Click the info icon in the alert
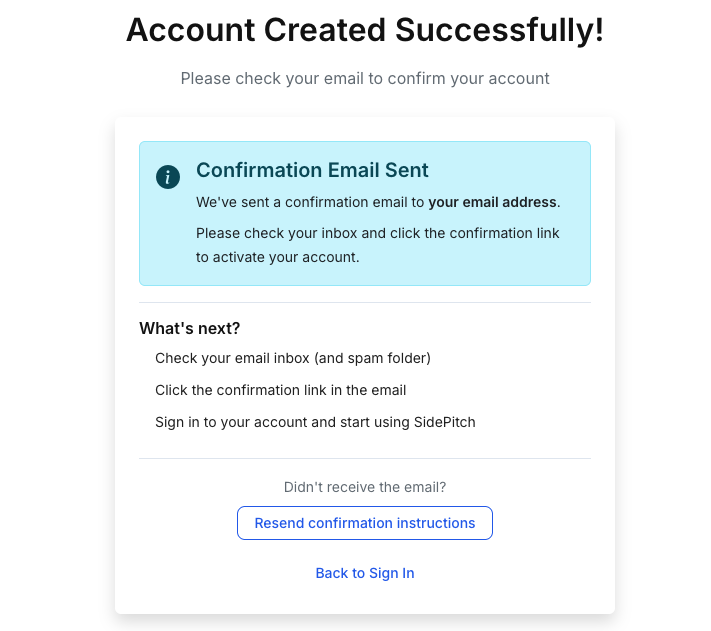Image resolution: width=711 pixels, height=631 pixels. point(168,177)
